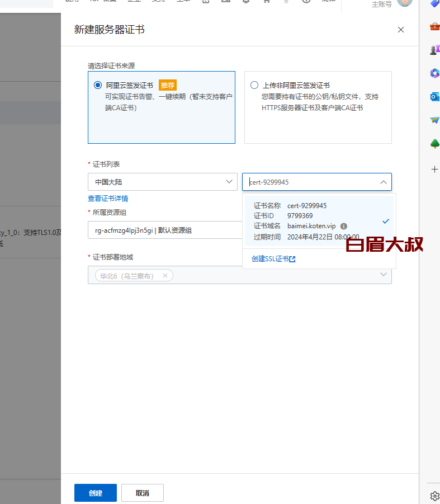Close the 新建服务器证书 panel
The image size is (440, 504).
pyautogui.click(x=400, y=30)
